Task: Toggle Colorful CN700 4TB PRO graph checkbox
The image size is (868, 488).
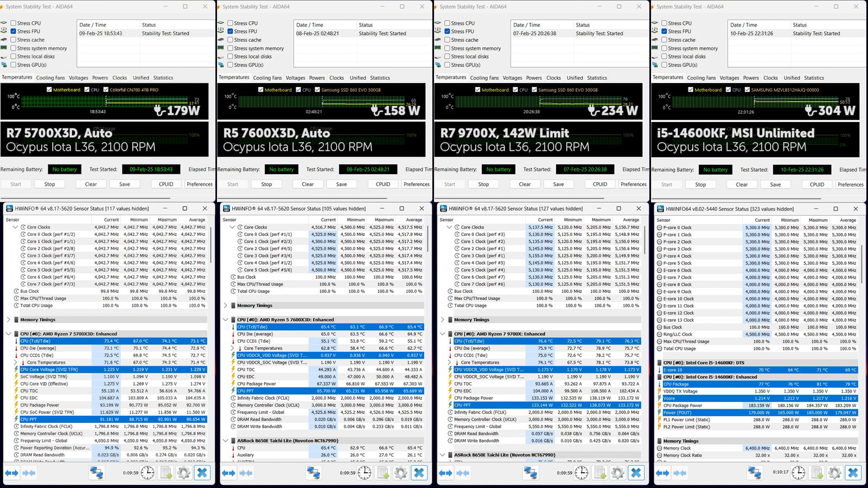Action: (106, 90)
